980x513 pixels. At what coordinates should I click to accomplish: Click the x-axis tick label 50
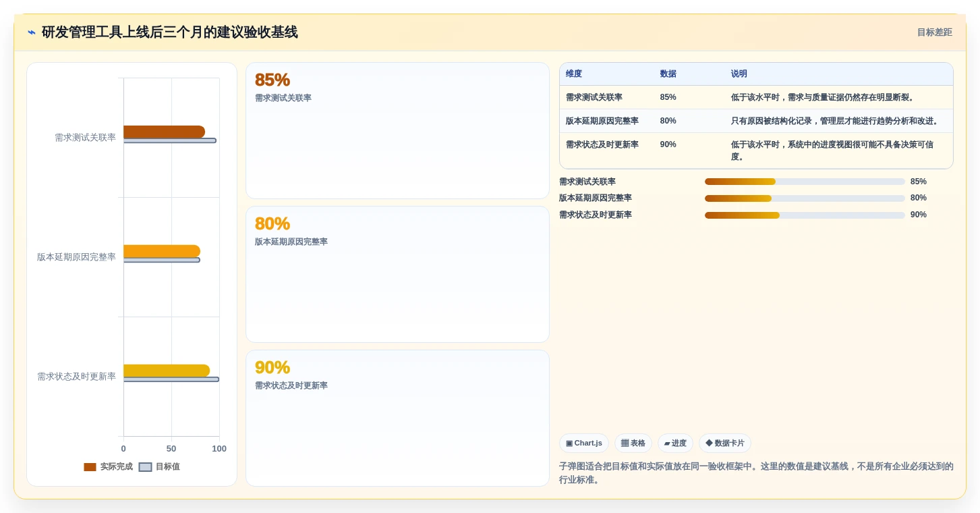click(171, 449)
